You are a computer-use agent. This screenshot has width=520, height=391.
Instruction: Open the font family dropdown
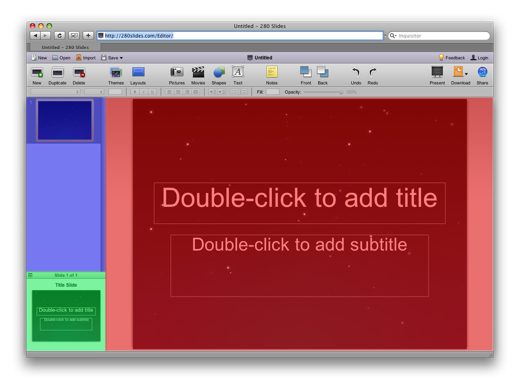pos(55,92)
